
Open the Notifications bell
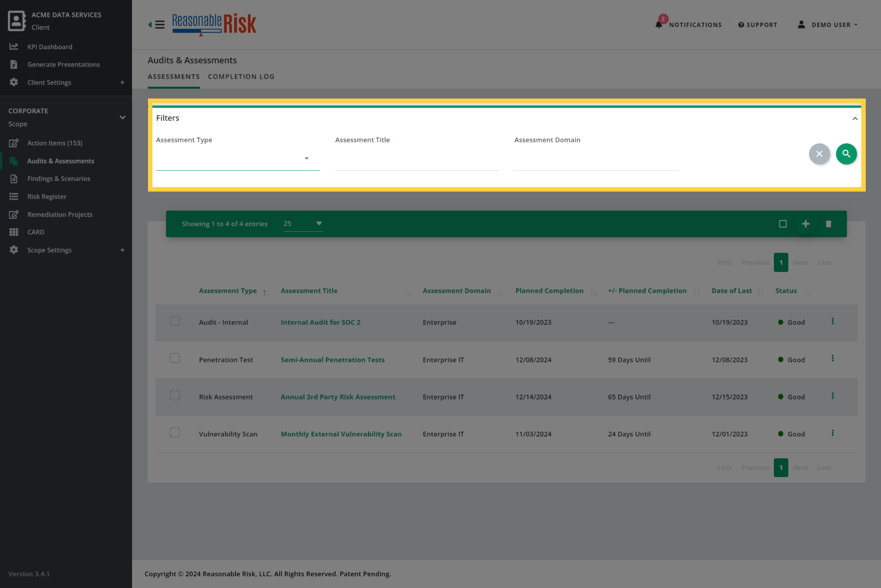click(x=659, y=24)
